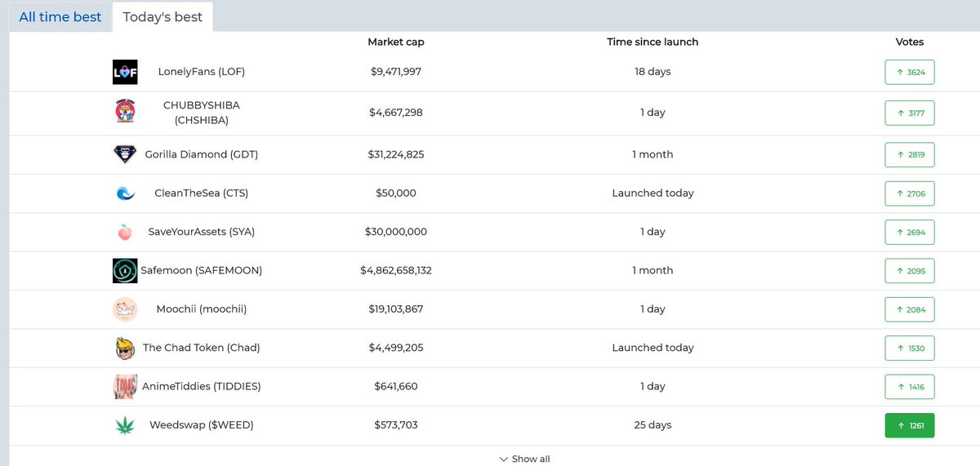Image resolution: width=980 pixels, height=466 pixels.
Task: Click the $4,862,658,132 market cap value
Action: [x=396, y=270]
